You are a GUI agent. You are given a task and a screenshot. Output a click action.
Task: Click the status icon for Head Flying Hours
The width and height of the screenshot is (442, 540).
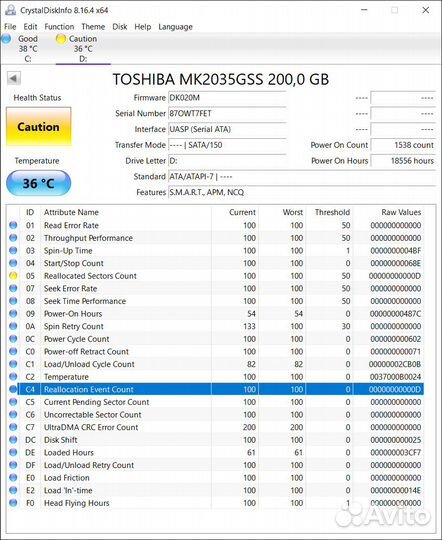point(13,503)
